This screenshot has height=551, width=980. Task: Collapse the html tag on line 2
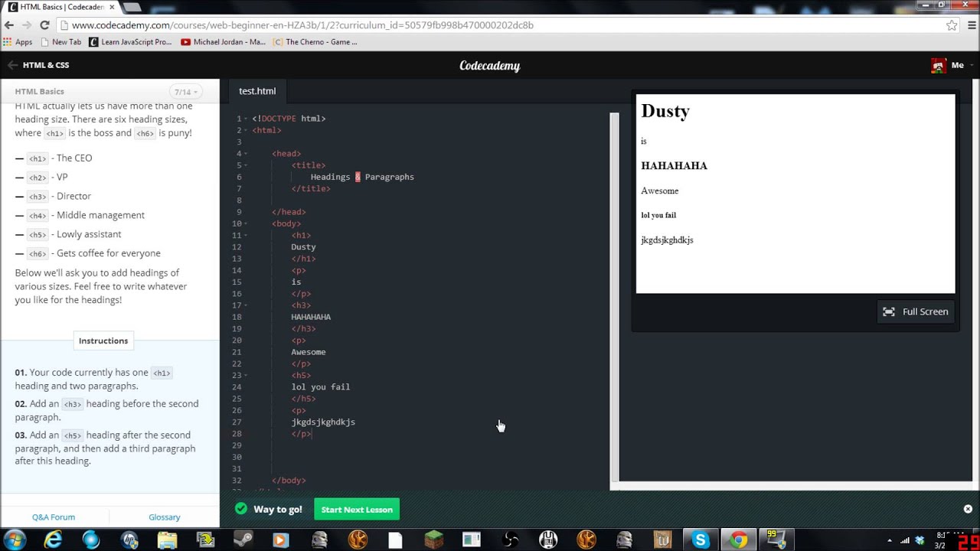point(245,130)
